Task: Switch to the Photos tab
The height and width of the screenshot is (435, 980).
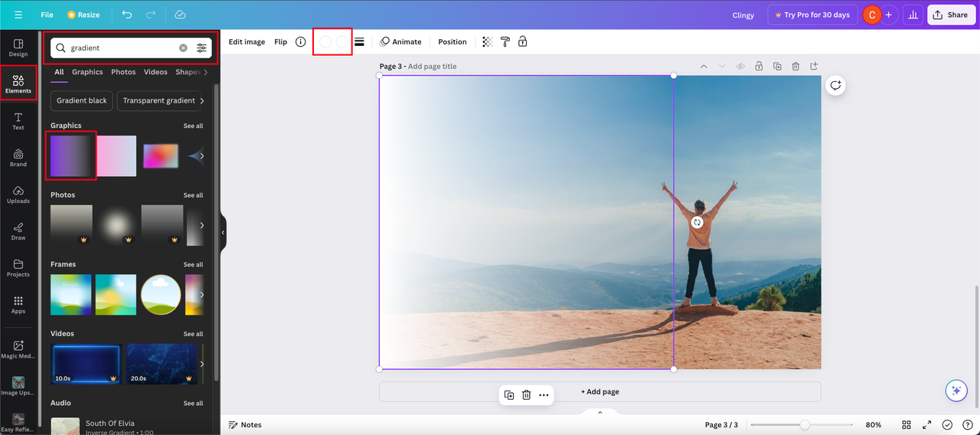Action: (123, 72)
